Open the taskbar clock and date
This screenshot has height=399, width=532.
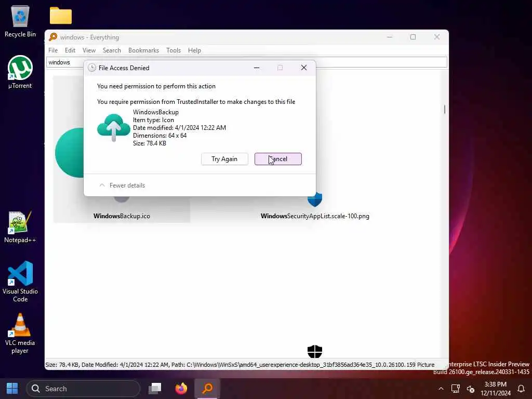[495, 389]
